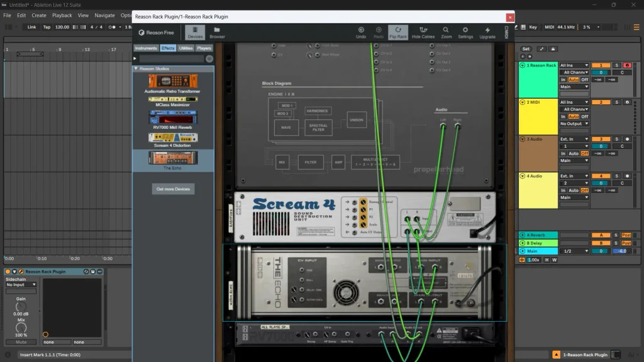Flip the rack with Flip Rack
Image resolution: width=644 pixels, height=362 pixels.
[398, 33]
